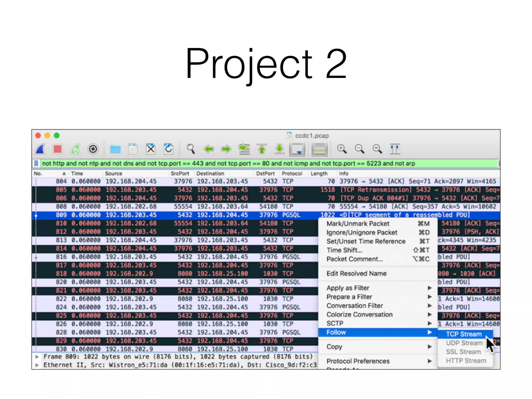The width and height of the screenshot is (532, 399).
Task: Select packet 822 row
Action: [x=175, y=299]
